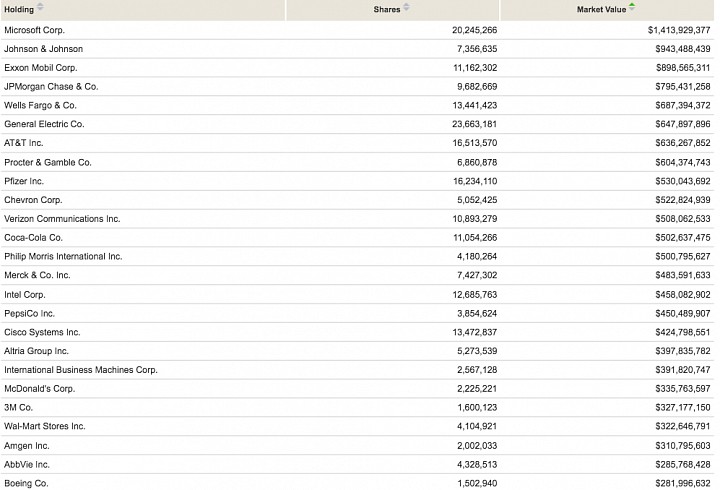Click the green sort arrow beside Market Value
Image resolution: width=720 pixels, height=490 pixels.
point(632,6)
